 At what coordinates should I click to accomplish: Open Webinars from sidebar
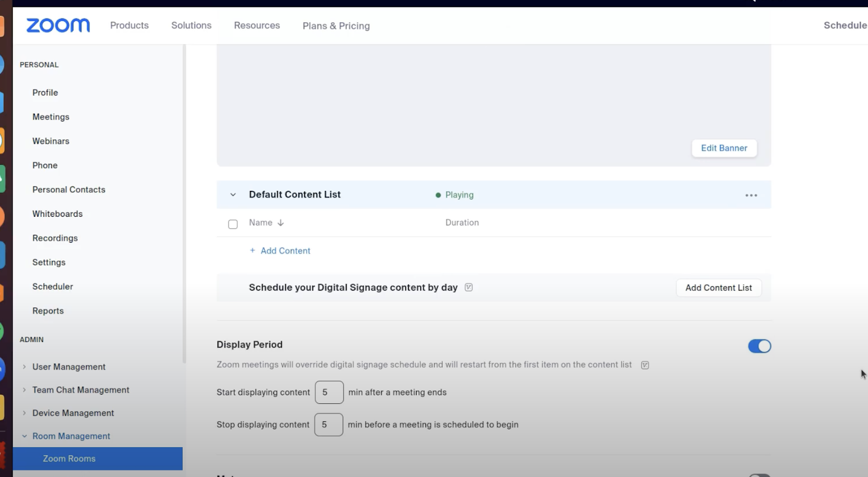tap(51, 141)
